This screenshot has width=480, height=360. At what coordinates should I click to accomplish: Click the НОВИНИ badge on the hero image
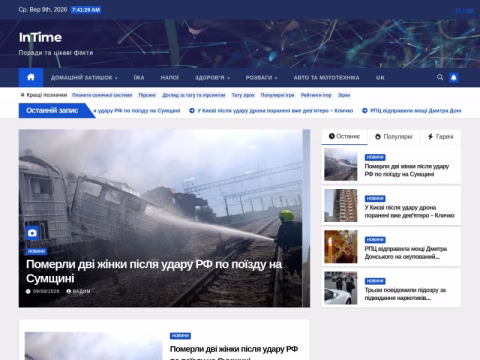tap(36, 251)
